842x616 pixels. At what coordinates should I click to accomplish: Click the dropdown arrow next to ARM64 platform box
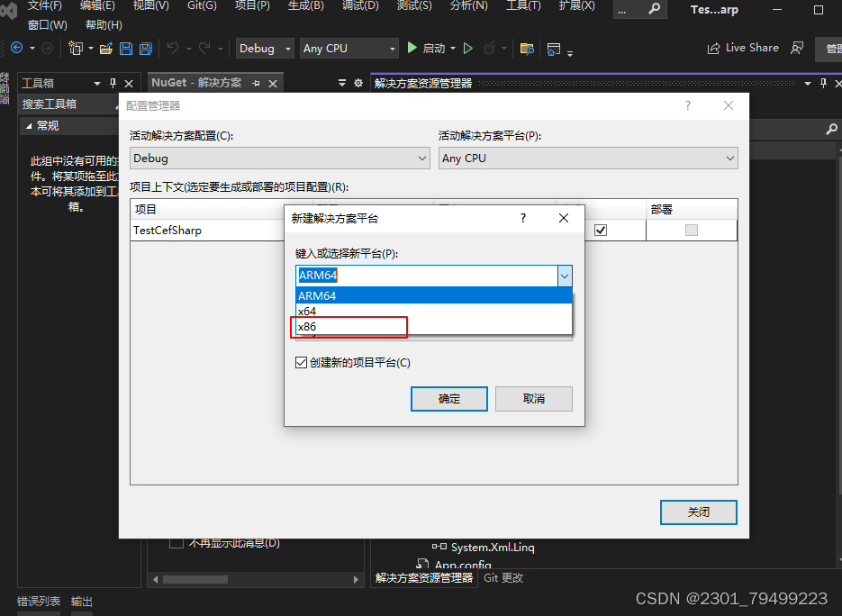tap(565, 276)
